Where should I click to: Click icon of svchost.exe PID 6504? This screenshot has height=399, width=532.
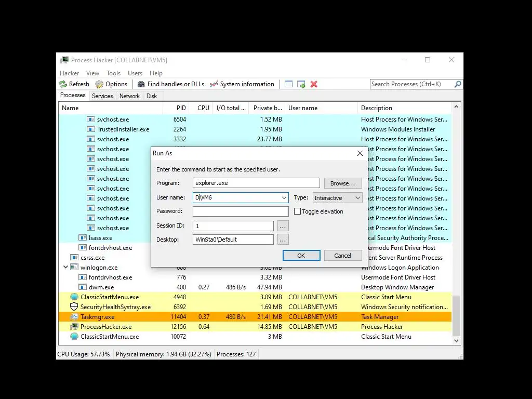pyautogui.click(x=90, y=119)
